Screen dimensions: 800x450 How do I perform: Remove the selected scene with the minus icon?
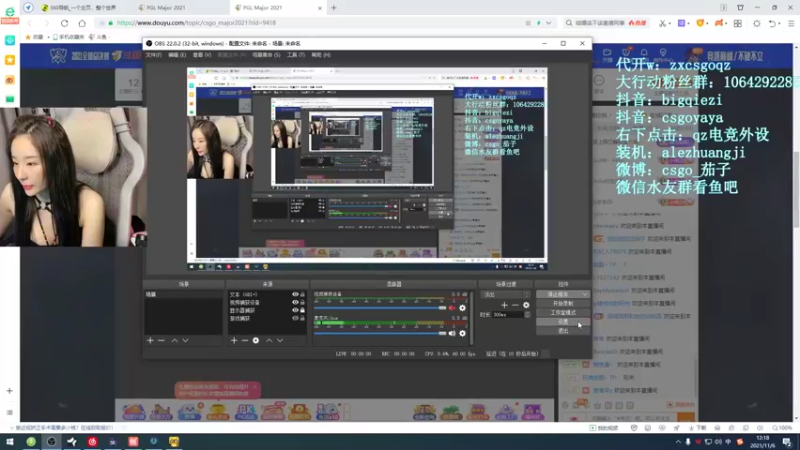click(x=161, y=340)
